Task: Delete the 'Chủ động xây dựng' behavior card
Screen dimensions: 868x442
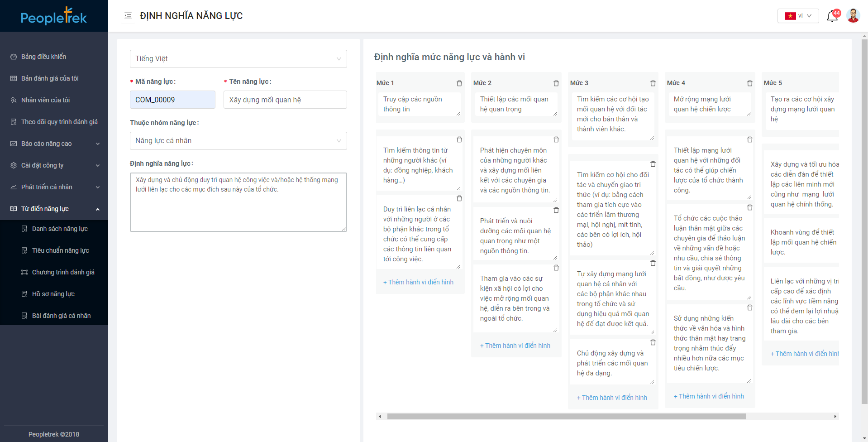Action: pos(653,343)
